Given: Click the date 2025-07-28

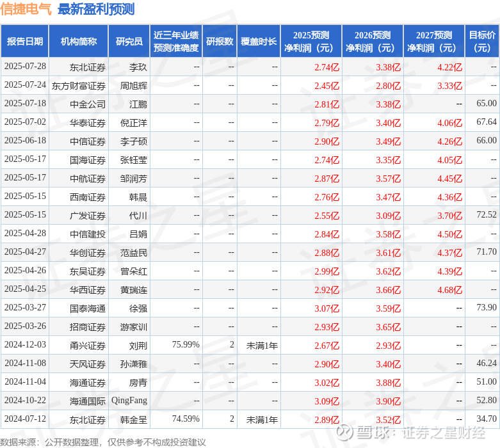Looking at the screenshot, I should tap(25, 67).
